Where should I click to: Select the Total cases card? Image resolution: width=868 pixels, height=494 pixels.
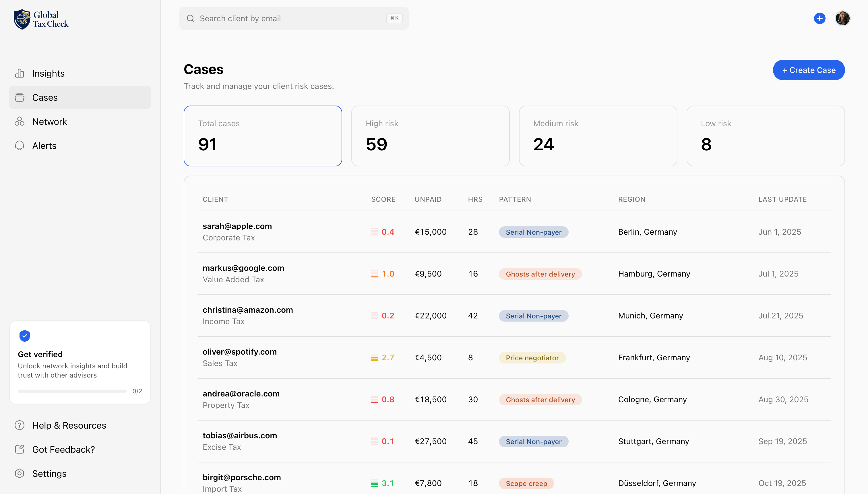point(263,136)
